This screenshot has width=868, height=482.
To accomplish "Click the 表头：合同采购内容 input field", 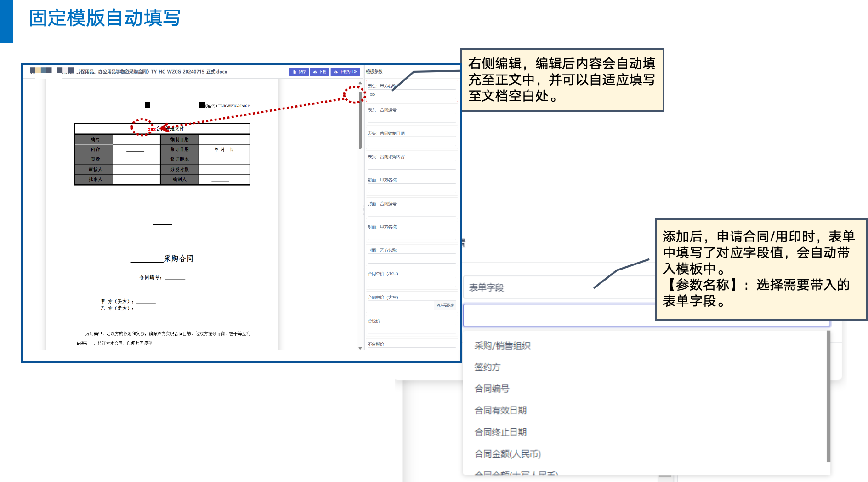I will pyautogui.click(x=411, y=165).
